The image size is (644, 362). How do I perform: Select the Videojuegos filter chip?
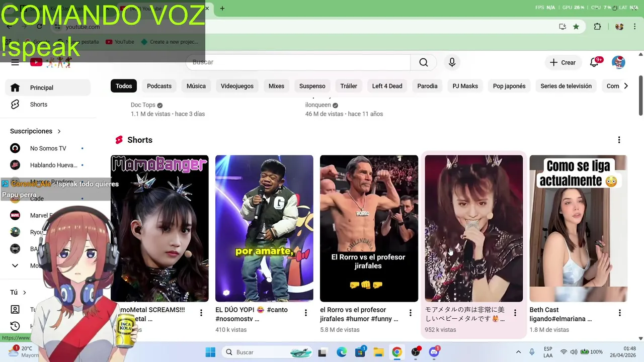[237, 86]
